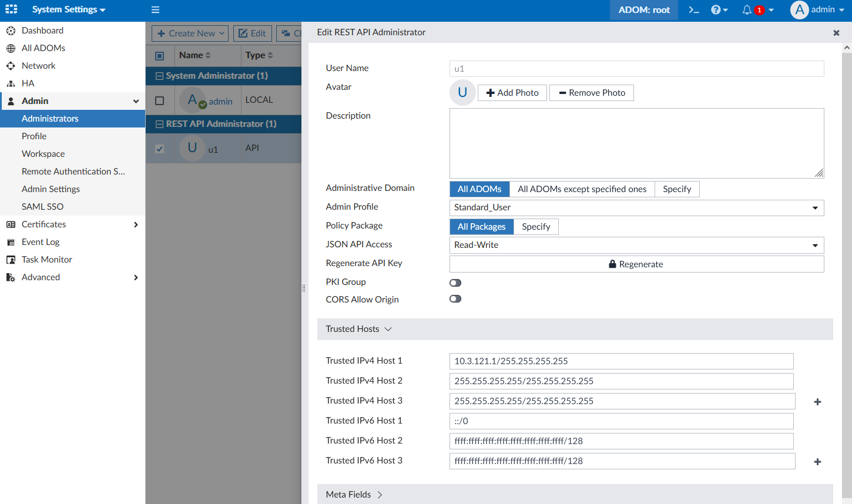Viewport: 852px width, 504px height.
Task: Enable the PKI Group toggle
Action: [455, 283]
